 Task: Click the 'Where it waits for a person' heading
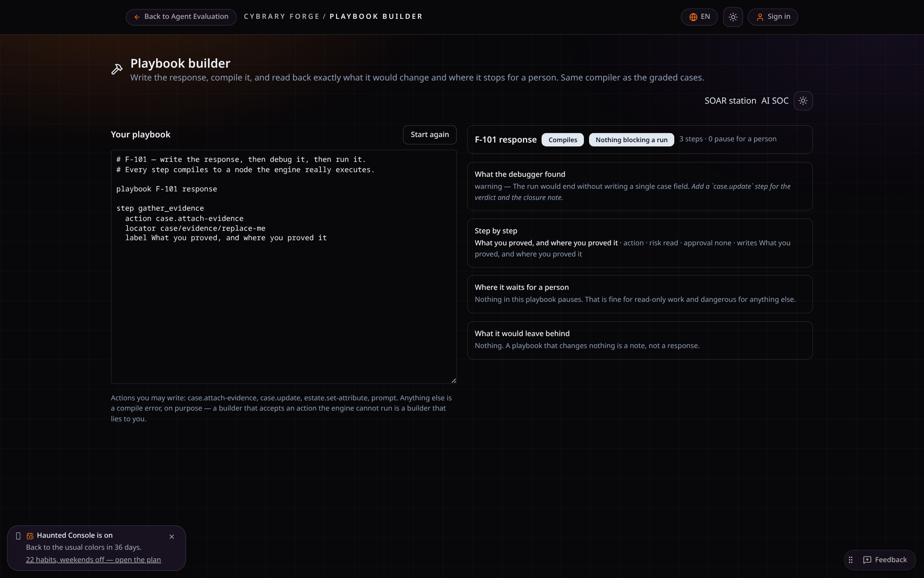tap(521, 287)
